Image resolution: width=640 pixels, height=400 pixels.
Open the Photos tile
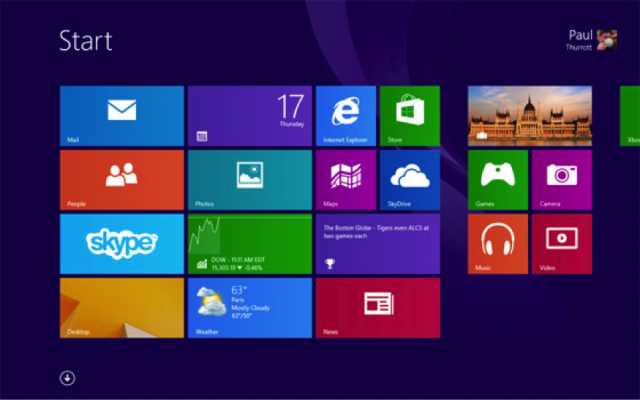pos(250,180)
